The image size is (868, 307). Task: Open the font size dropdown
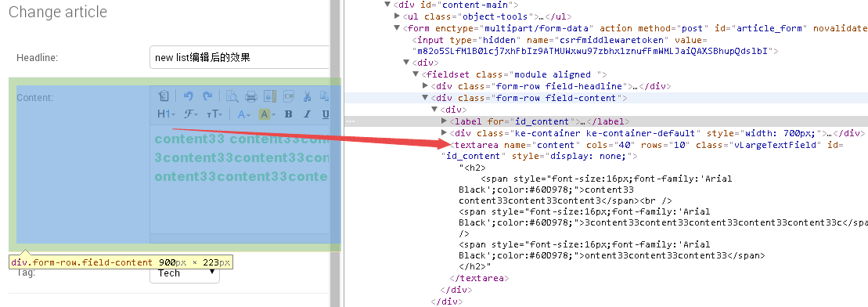214,114
